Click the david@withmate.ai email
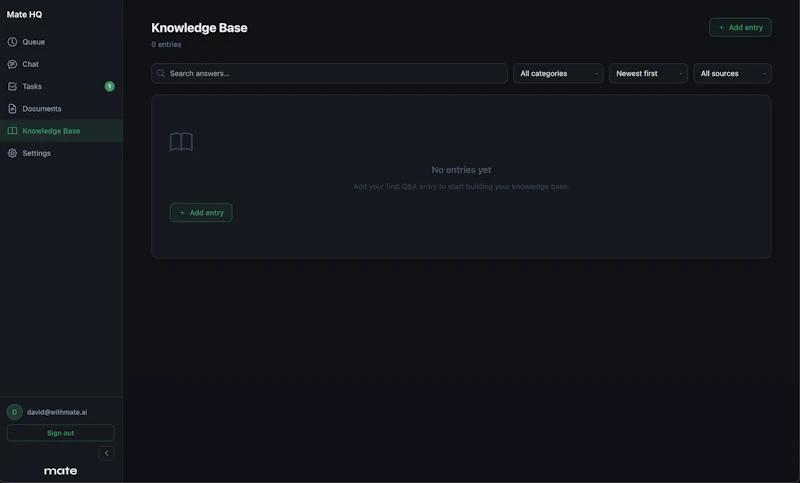Viewport: 800px width, 483px height. pos(57,412)
